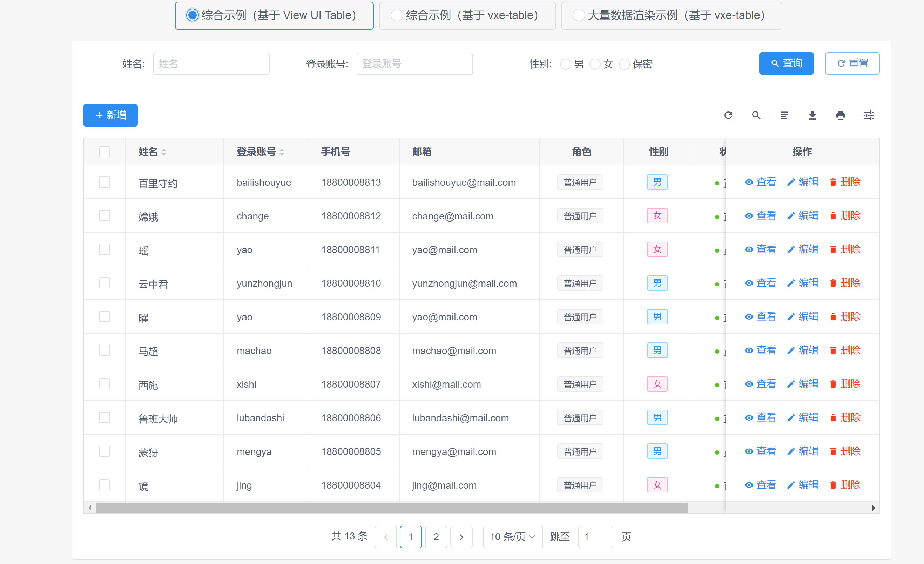Select the 保密 gender radio
Image resolution: width=924 pixels, height=564 pixels.
pyautogui.click(x=625, y=64)
